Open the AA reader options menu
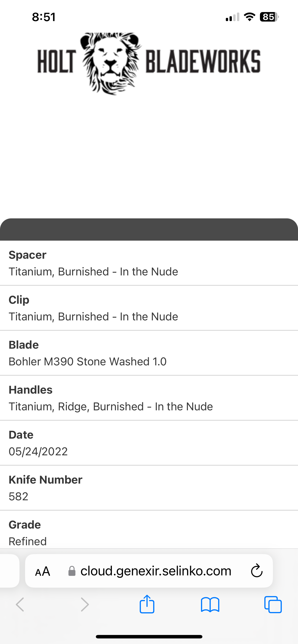Viewport: 298px width, 644px height. tap(43, 571)
